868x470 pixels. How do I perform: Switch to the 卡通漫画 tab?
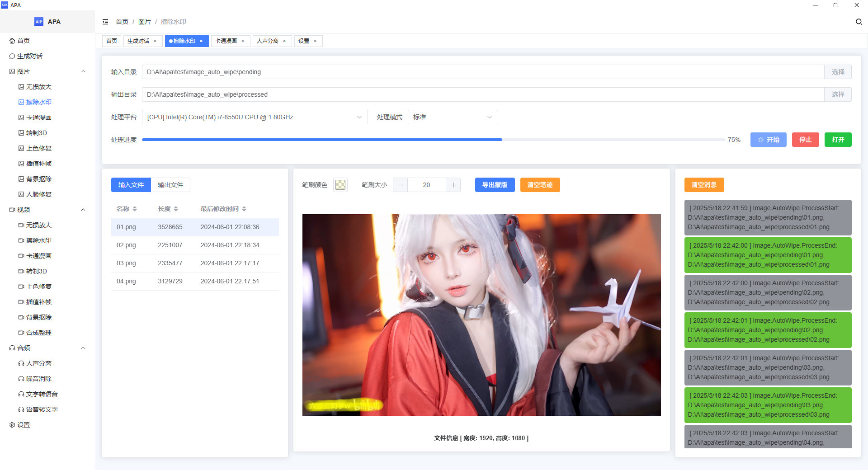click(226, 41)
